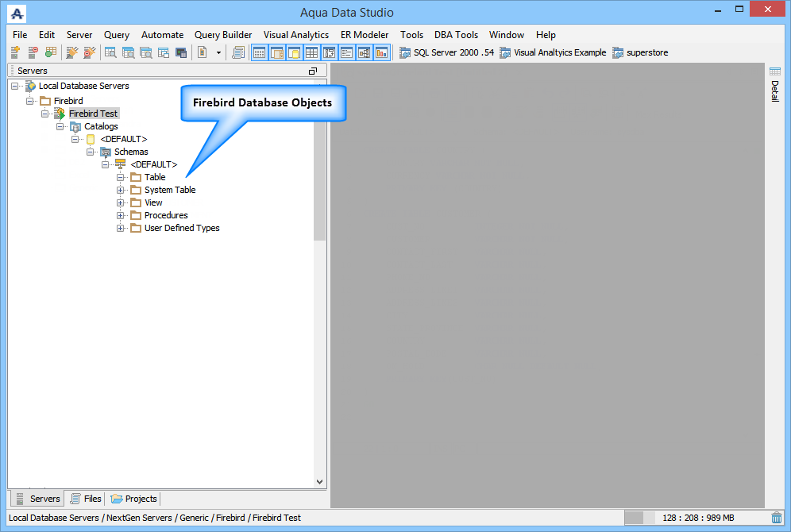Select the DEFAULT catalog under Catalogs
The width and height of the screenshot is (791, 532).
coord(124,139)
